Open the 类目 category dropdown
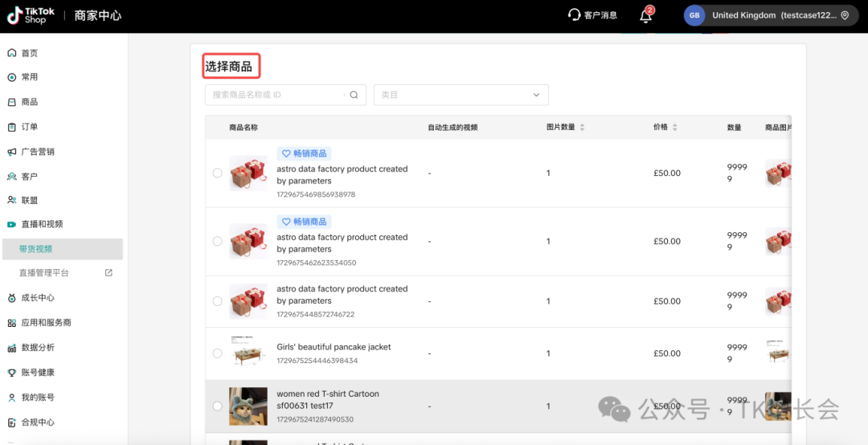The image size is (868, 445). click(461, 95)
